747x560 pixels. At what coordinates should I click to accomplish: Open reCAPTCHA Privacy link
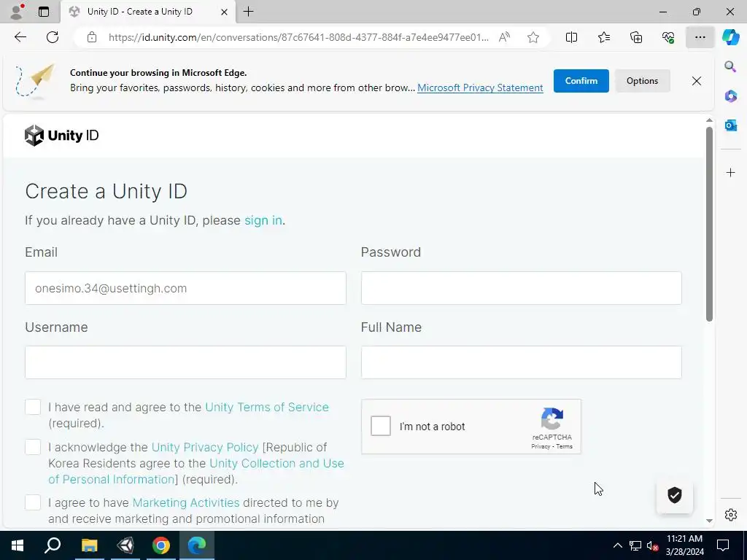coord(541,447)
